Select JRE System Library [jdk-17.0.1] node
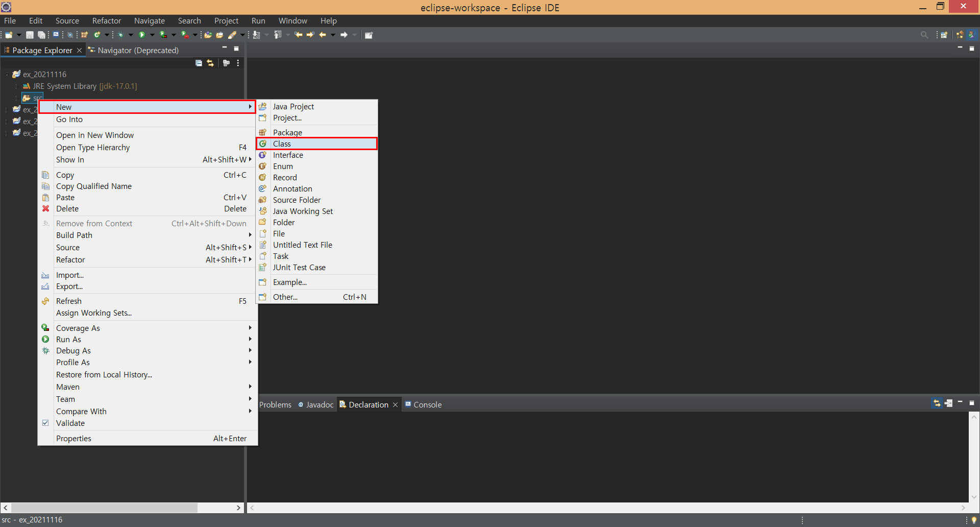 pyautogui.click(x=80, y=86)
